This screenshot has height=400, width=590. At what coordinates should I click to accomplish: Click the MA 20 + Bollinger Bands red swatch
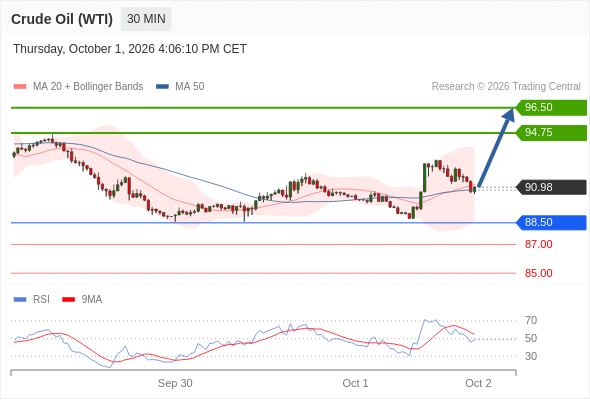click(20, 87)
